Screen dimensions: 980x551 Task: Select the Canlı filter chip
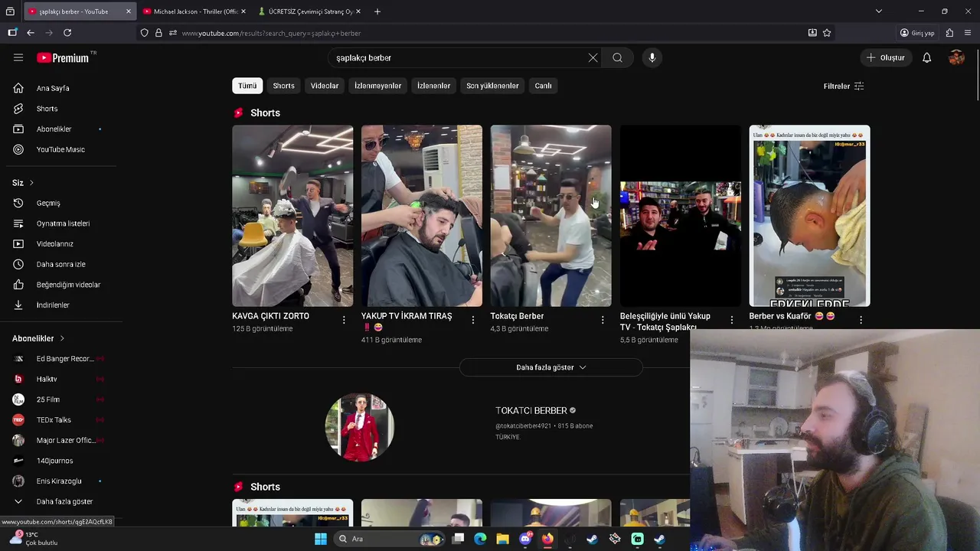tap(543, 86)
